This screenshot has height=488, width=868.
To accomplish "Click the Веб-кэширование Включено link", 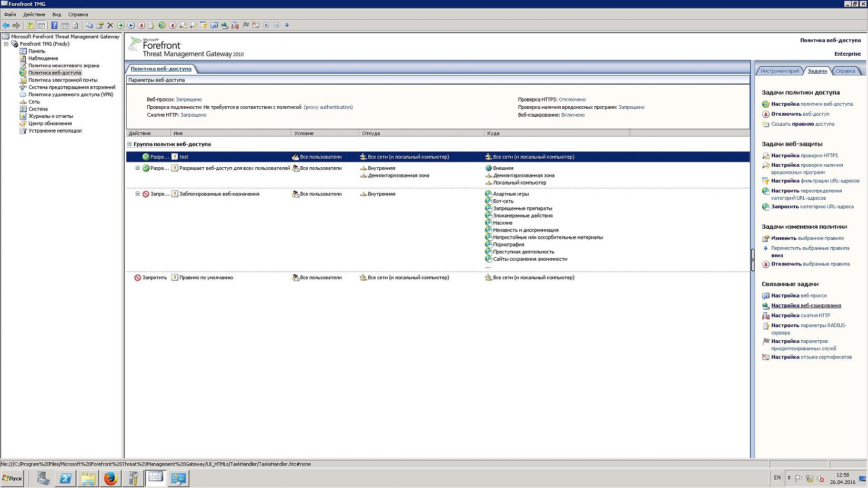I will pyautogui.click(x=572, y=115).
